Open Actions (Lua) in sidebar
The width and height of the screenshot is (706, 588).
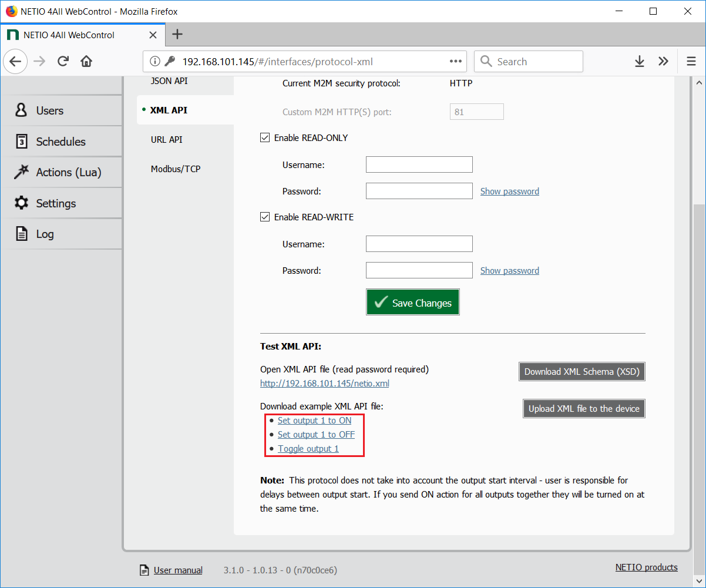tap(61, 172)
